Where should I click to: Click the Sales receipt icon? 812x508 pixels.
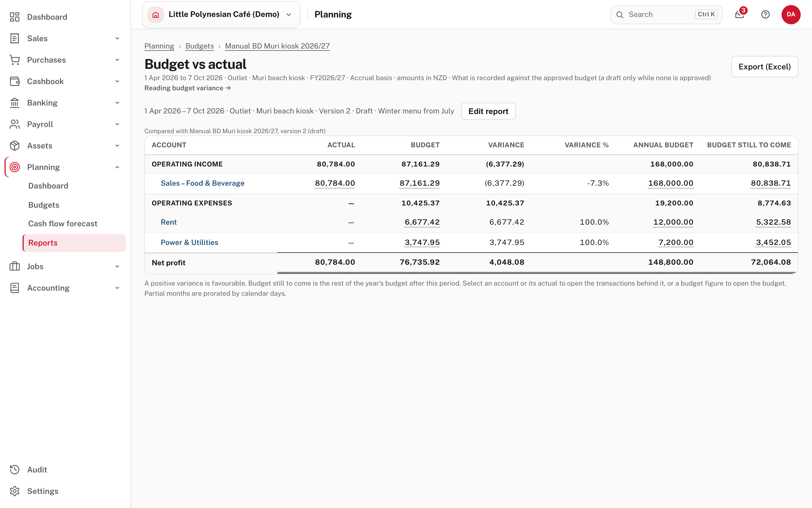pos(15,38)
